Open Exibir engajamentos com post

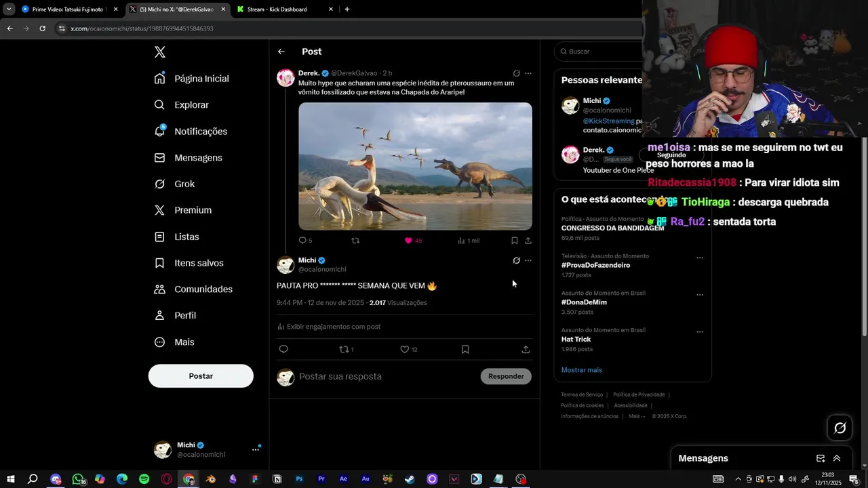tap(329, 327)
